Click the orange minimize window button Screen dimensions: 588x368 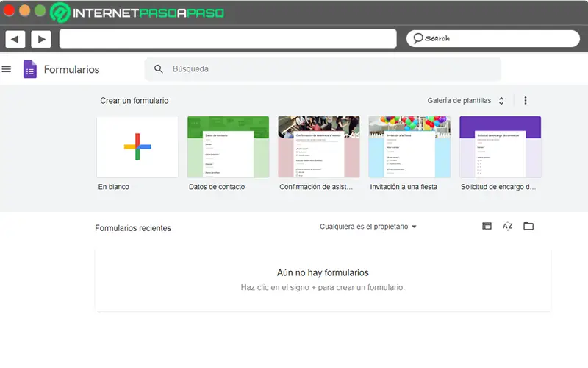pyautogui.click(x=24, y=10)
